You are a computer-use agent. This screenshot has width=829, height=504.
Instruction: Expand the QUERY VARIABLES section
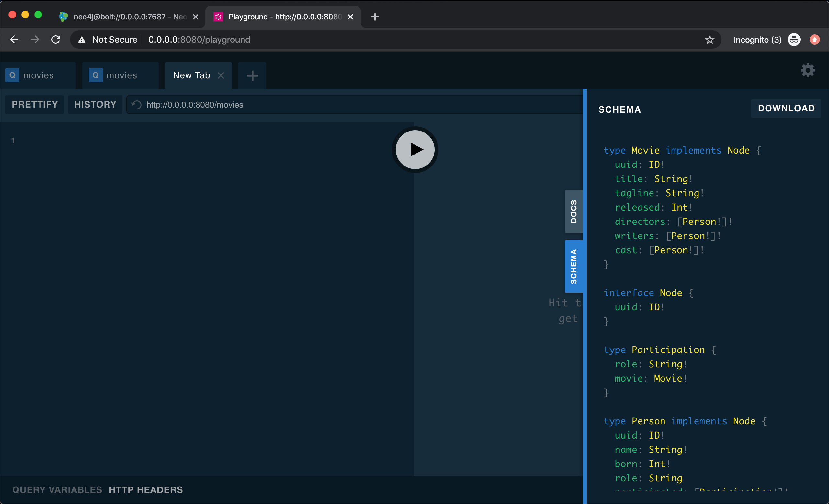[57, 489]
